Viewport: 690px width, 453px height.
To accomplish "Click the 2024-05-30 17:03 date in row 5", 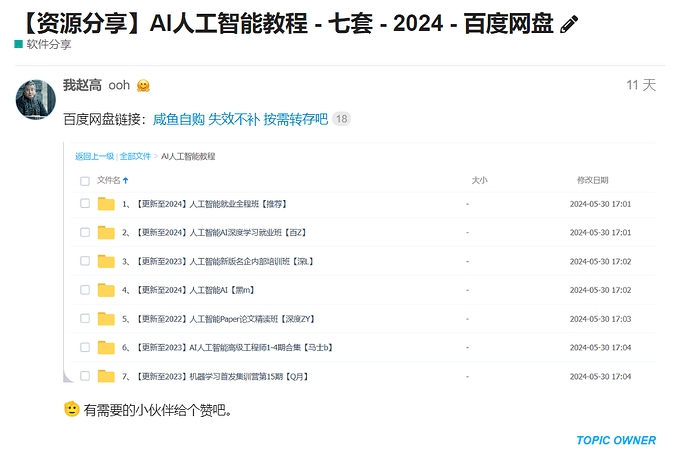I will tap(600, 319).
